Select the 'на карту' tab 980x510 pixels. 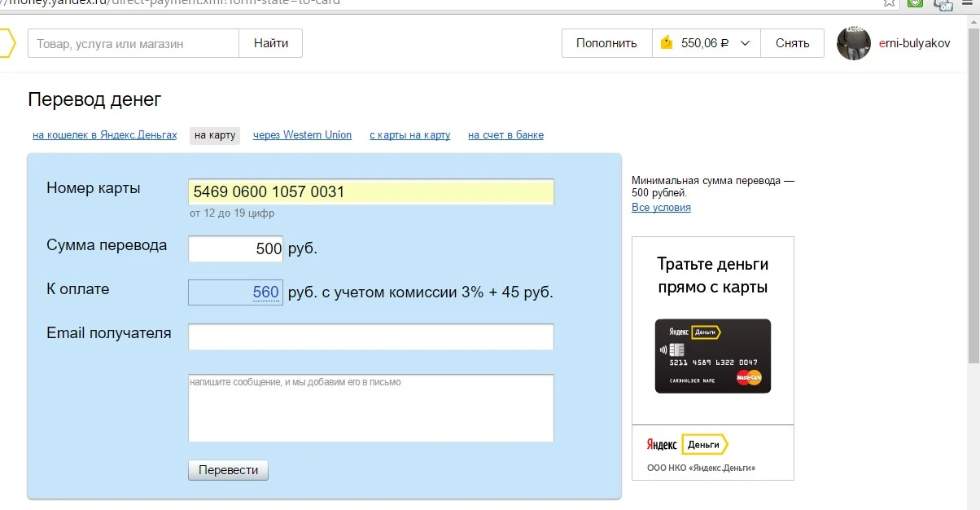coord(215,135)
